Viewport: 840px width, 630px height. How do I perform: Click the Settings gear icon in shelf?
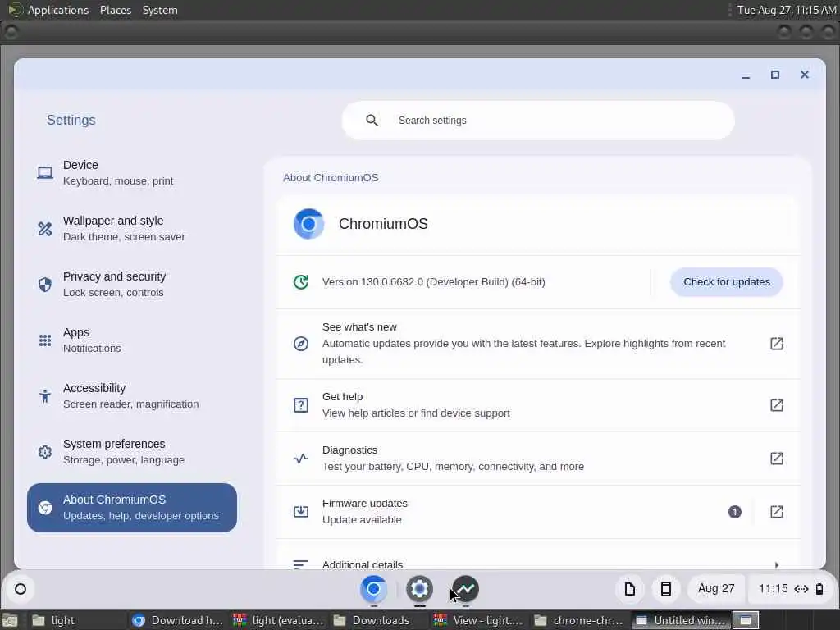point(419,589)
